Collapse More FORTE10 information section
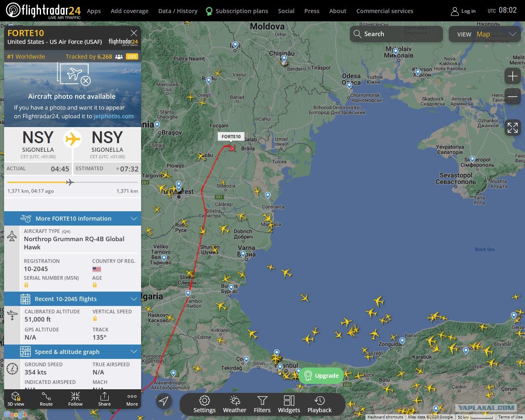 pos(73,219)
